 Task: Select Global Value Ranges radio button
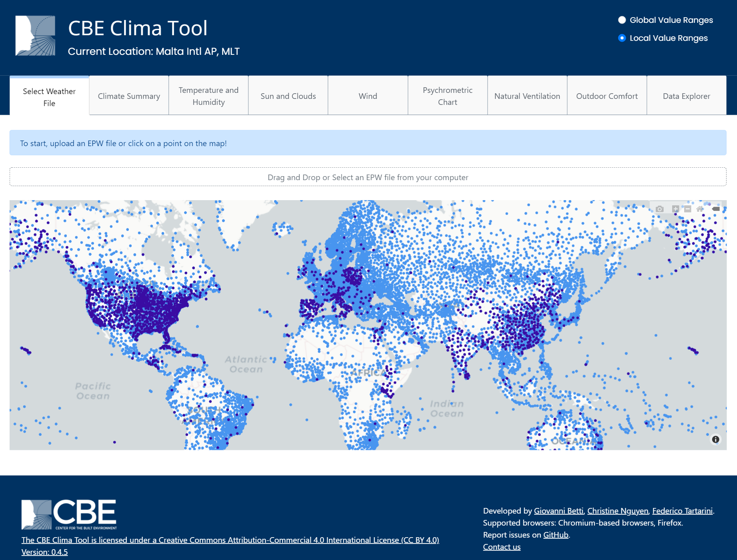pos(622,20)
